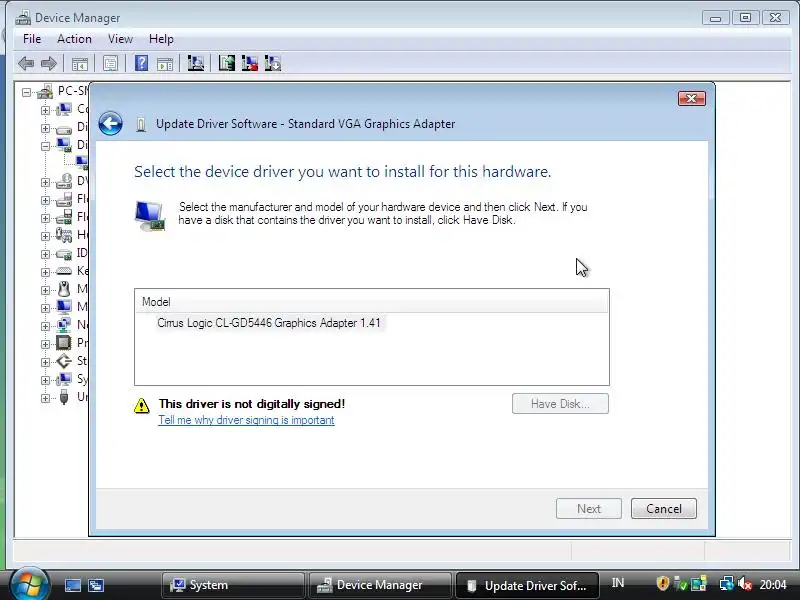Collapse the Display adapters node
The image size is (800, 600).
[45, 146]
